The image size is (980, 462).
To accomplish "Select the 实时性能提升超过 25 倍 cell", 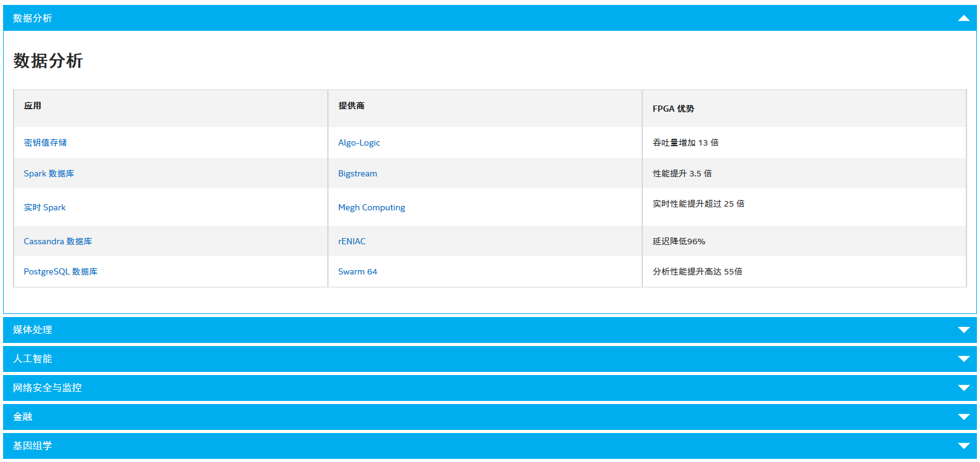I will click(x=804, y=207).
